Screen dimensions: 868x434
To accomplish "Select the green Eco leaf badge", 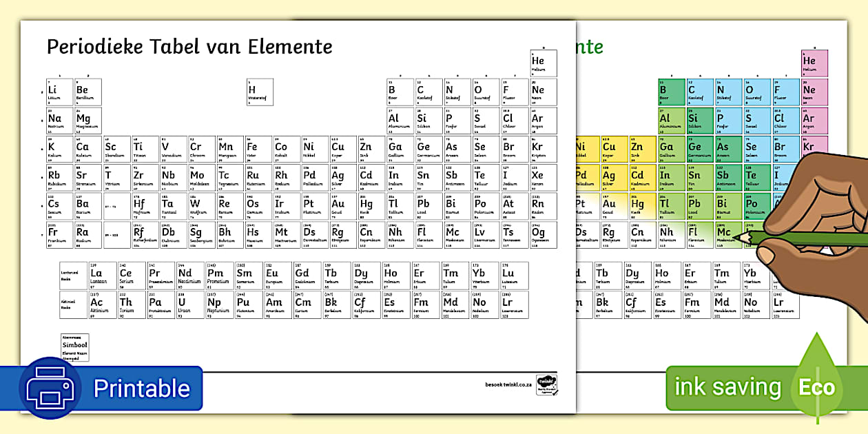I will 816,387.
